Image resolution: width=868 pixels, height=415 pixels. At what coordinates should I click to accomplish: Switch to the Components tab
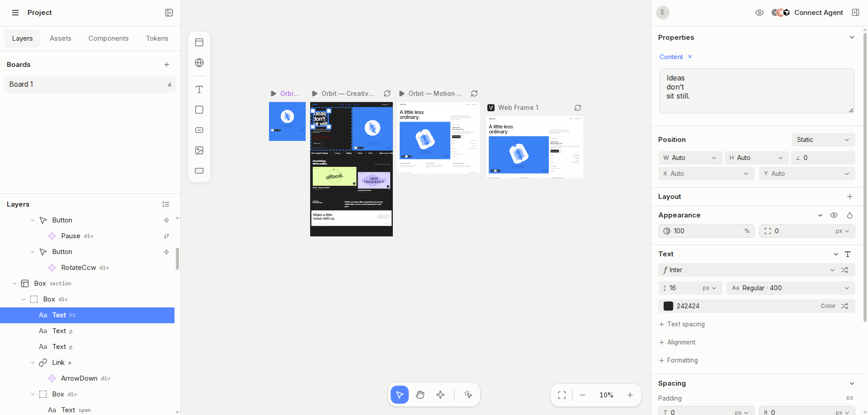[108, 38]
